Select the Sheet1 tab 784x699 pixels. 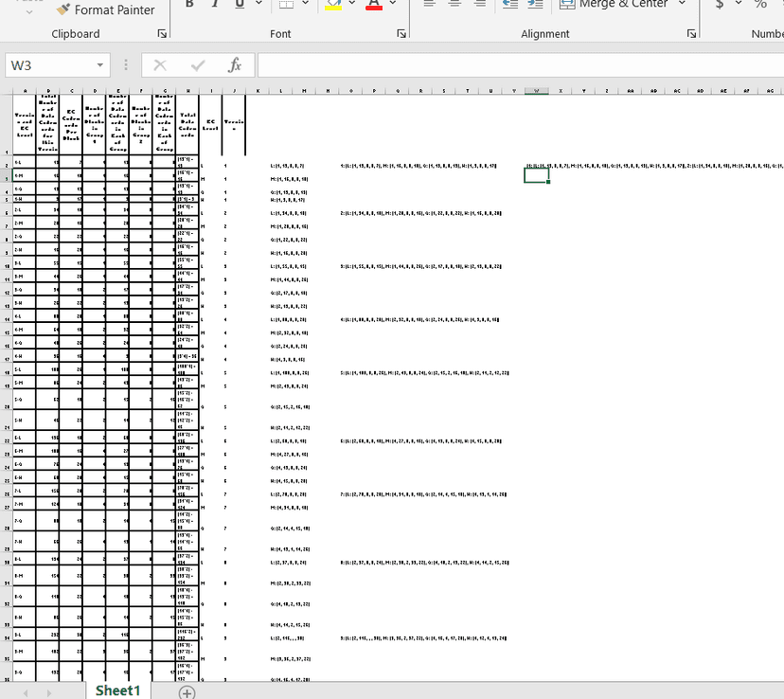point(117,690)
